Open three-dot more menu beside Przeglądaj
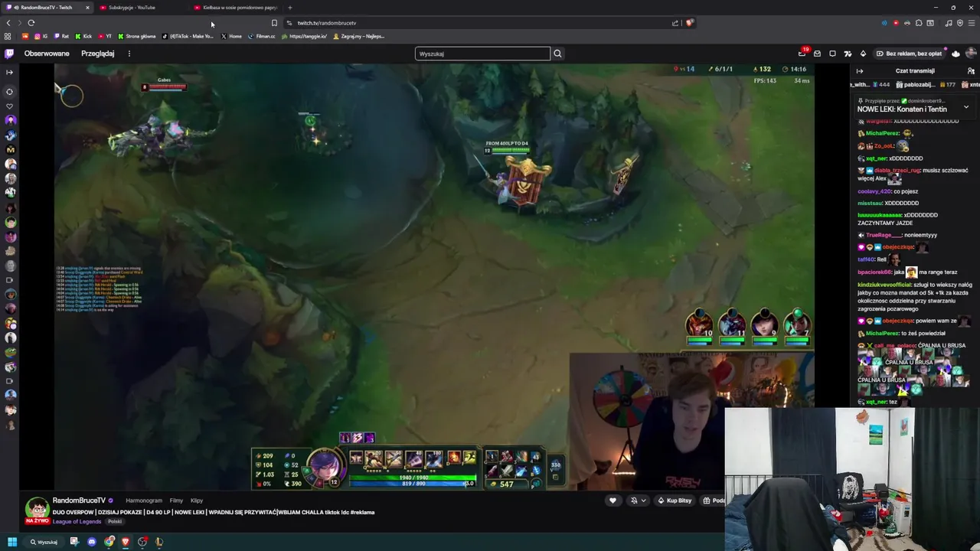The width and height of the screenshot is (980, 551). (x=129, y=54)
